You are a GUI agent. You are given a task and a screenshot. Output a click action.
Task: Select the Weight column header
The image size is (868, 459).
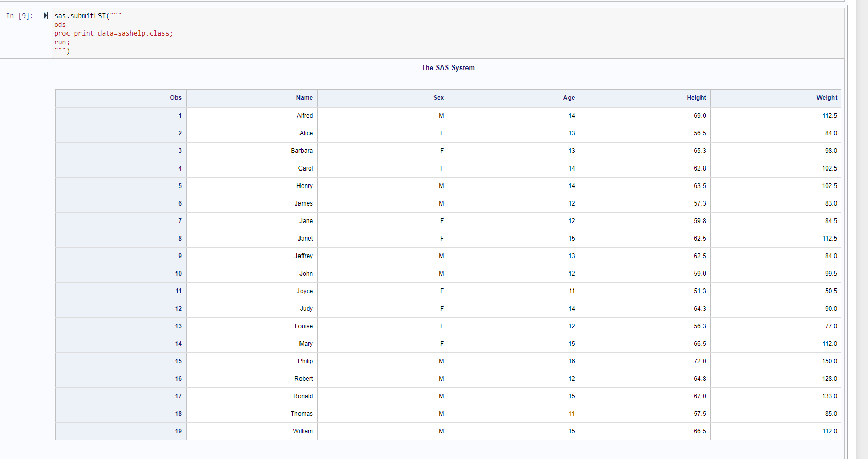(826, 98)
